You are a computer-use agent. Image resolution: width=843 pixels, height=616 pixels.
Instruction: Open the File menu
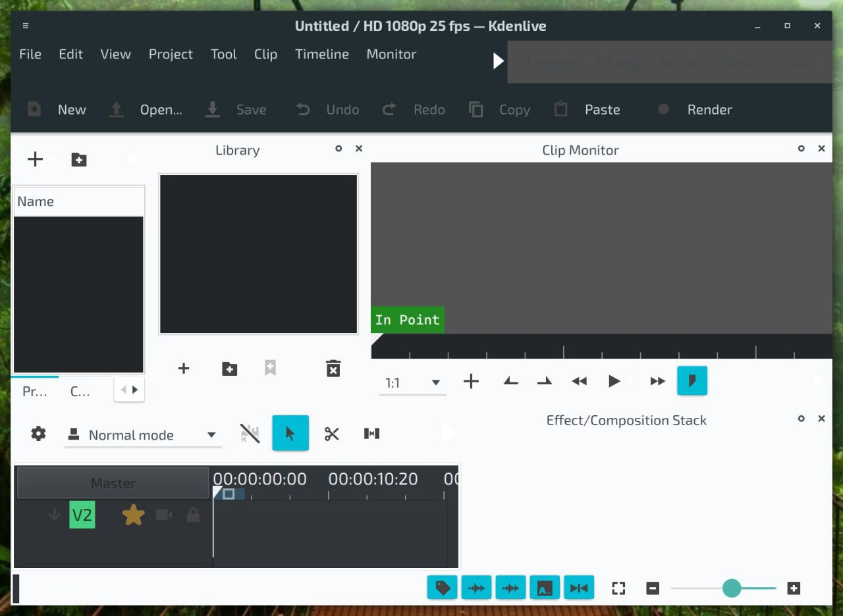point(30,54)
